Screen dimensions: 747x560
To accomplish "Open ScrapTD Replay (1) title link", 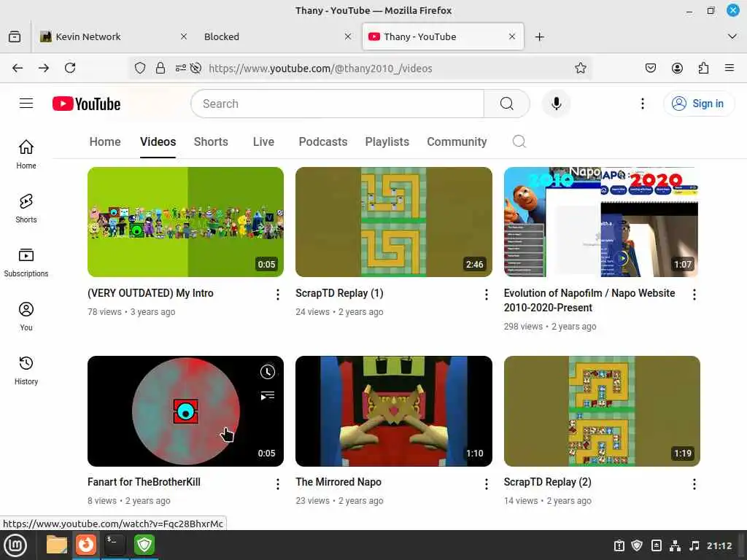I will coord(339,293).
